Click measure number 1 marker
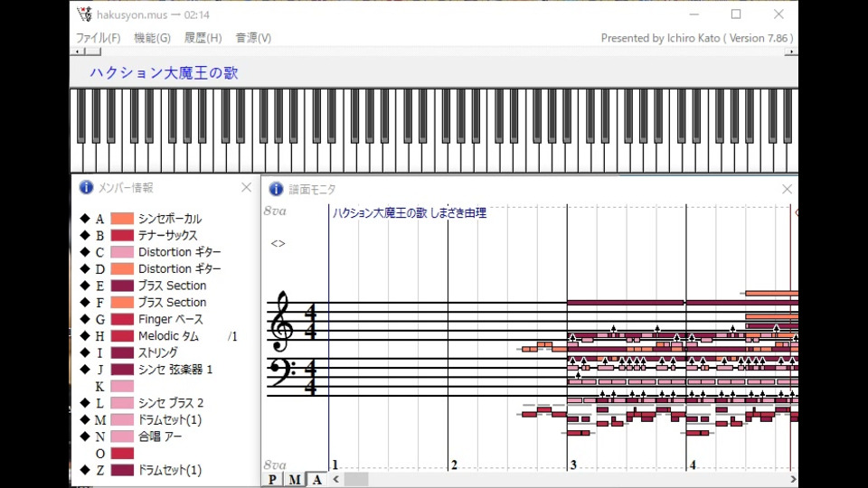This screenshot has height=488, width=868. [335, 465]
